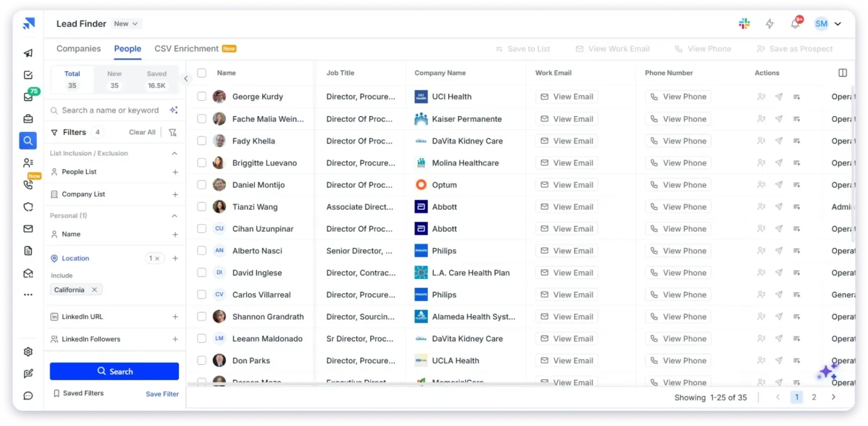Image resolution: width=868 pixels, height=426 pixels.
Task: Check the box for Shannon Grandrath
Action: coord(202,317)
